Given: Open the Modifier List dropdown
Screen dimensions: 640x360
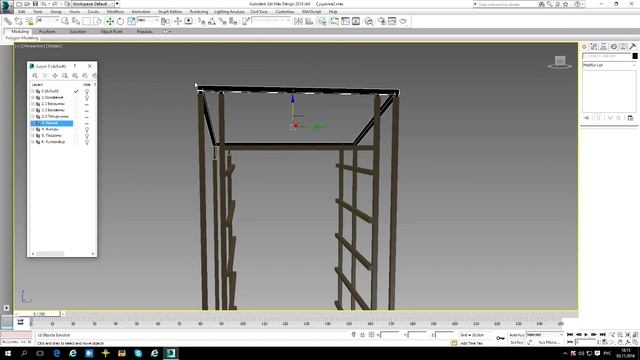Looking at the screenshot, I should pos(609,65).
